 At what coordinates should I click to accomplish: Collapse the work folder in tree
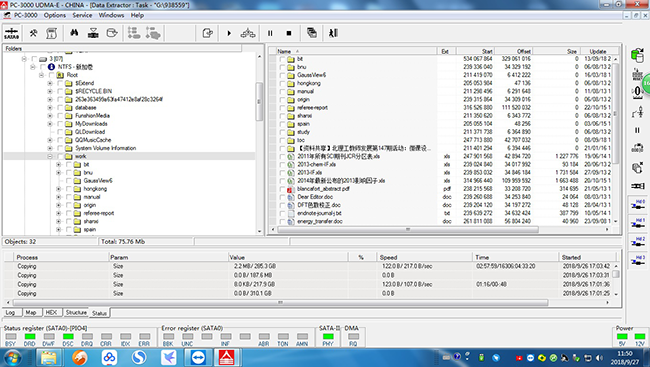[50, 156]
